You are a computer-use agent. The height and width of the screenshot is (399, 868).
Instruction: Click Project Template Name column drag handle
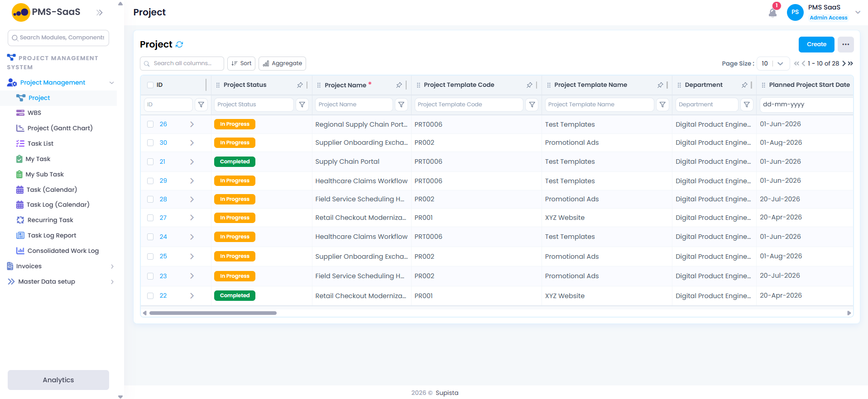549,85
